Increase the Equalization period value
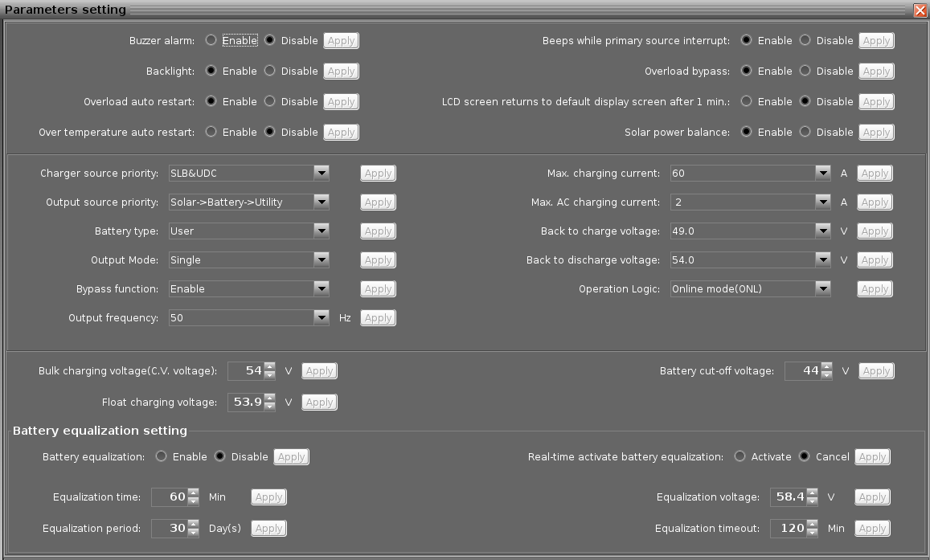 point(194,525)
